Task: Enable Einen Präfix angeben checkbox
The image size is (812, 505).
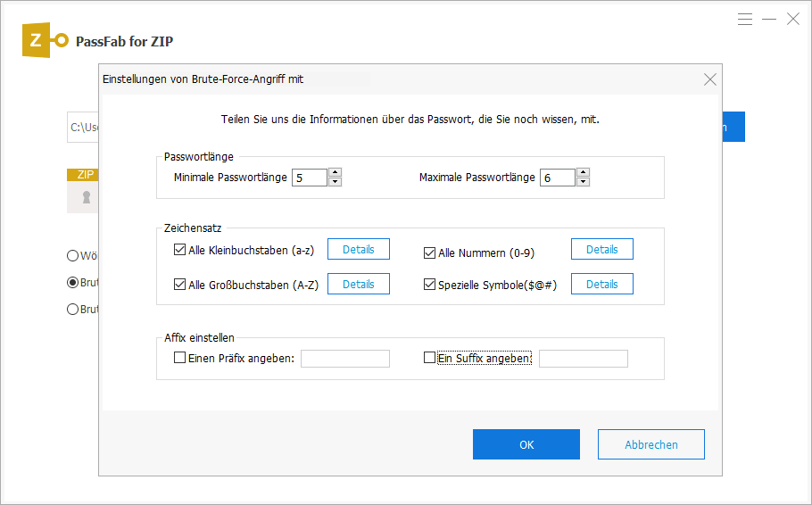Action: 179,358
